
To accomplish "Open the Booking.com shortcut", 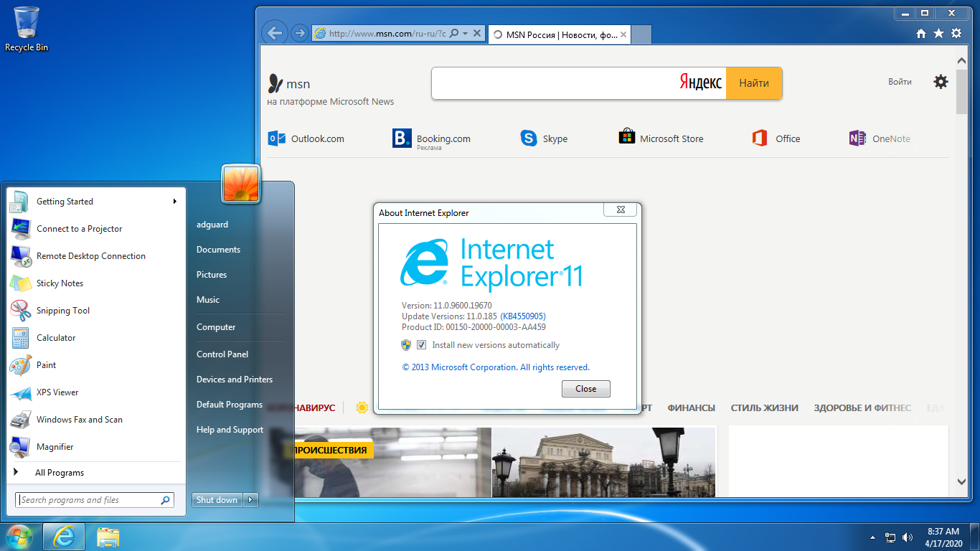I will 431,138.
